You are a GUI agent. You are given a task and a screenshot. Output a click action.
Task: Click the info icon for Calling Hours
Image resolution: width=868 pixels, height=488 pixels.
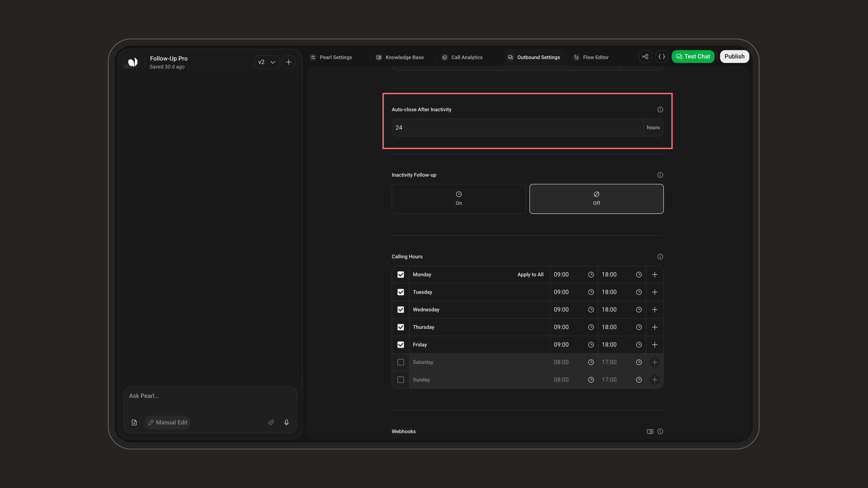(x=660, y=257)
